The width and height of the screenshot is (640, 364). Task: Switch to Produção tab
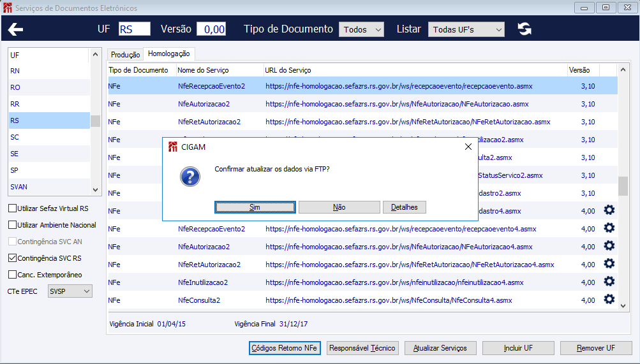click(x=125, y=55)
